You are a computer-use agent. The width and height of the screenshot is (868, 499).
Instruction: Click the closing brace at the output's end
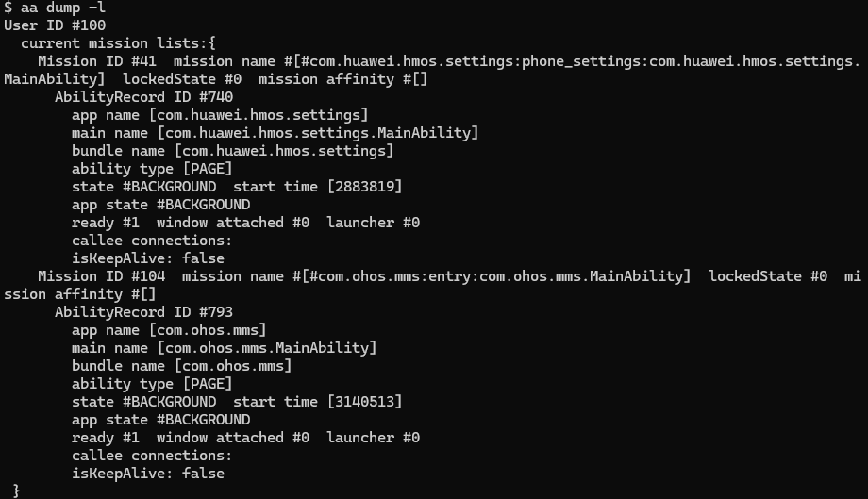pos(16,491)
